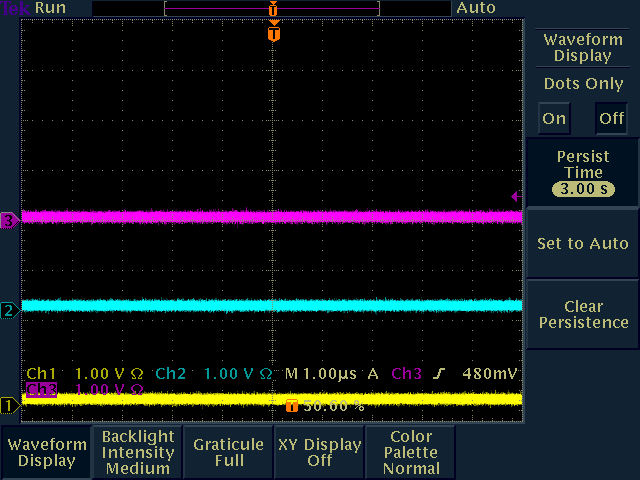Open Color Palette Normal options
The height and width of the screenshot is (480, 640).
411,452
